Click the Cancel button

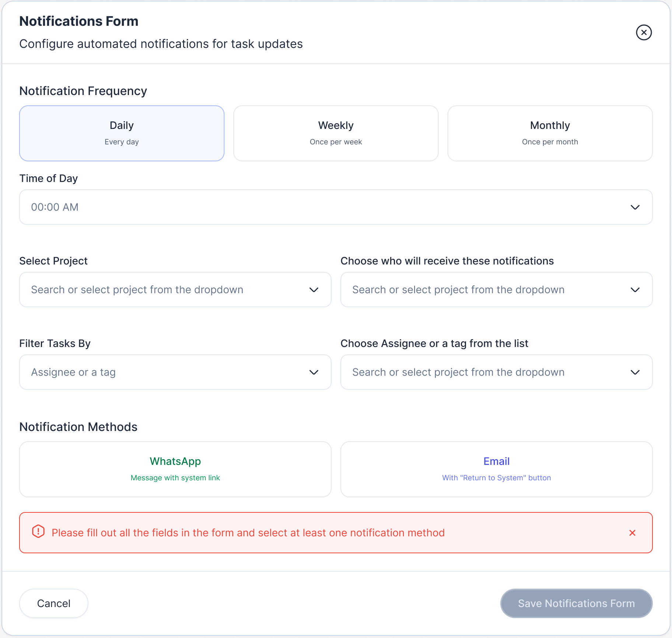click(x=54, y=603)
